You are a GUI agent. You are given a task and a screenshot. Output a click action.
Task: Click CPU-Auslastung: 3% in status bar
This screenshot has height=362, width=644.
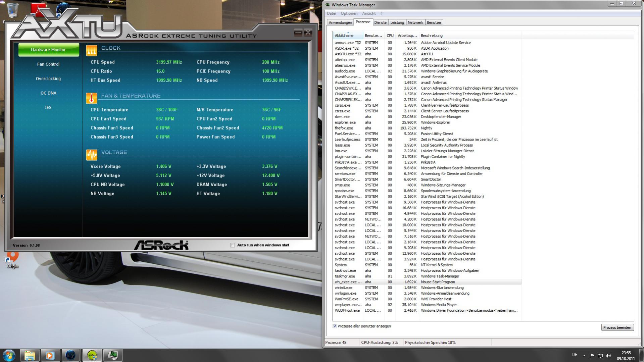(380, 343)
